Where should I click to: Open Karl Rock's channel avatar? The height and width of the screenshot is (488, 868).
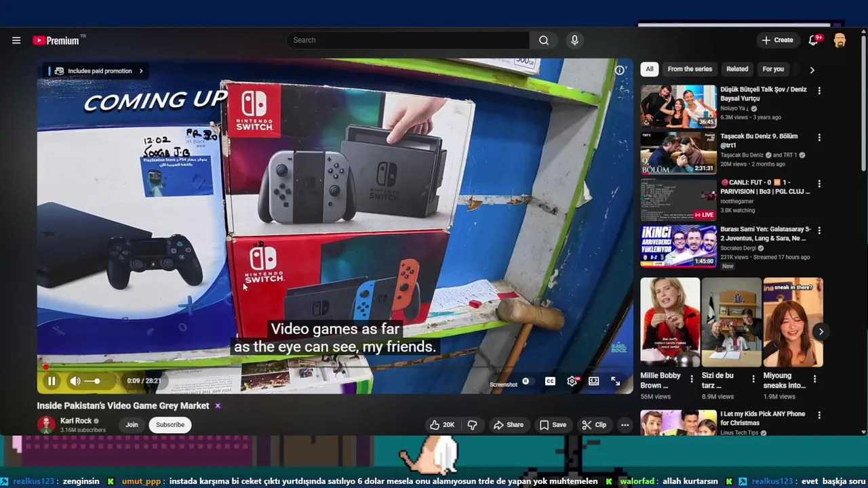pyautogui.click(x=46, y=425)
